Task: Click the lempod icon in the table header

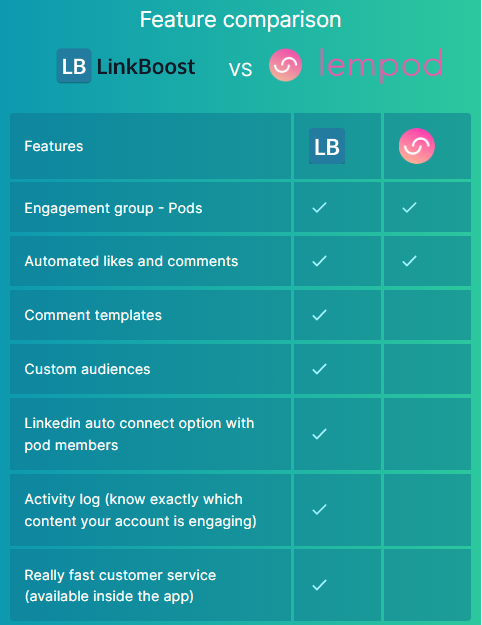Action: (x=417, y=146)
